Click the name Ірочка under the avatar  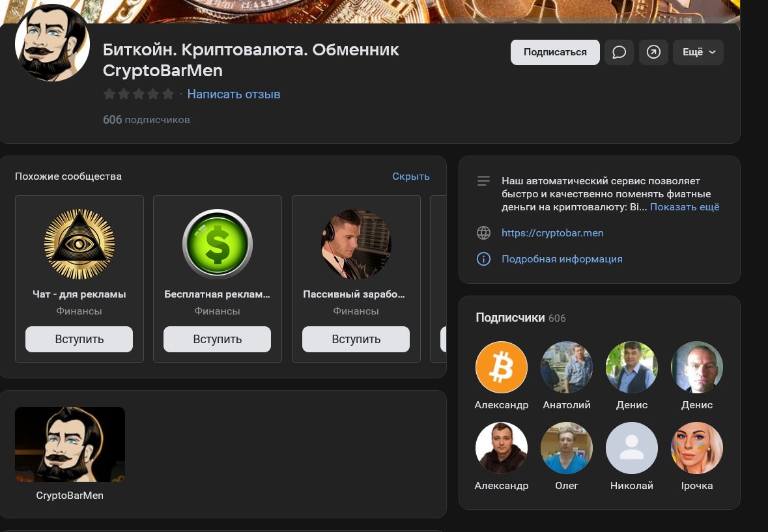tap(697, 486)
